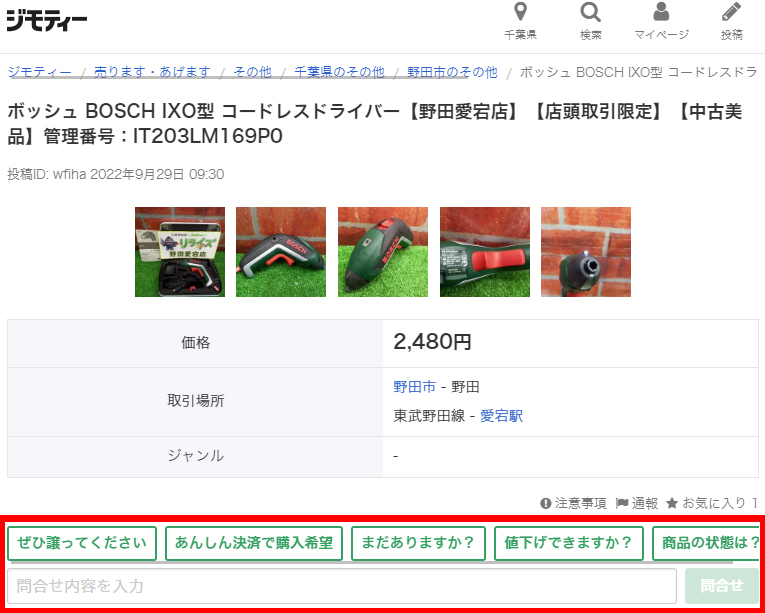Open first thumbnail with shop sign

point(180,252)
